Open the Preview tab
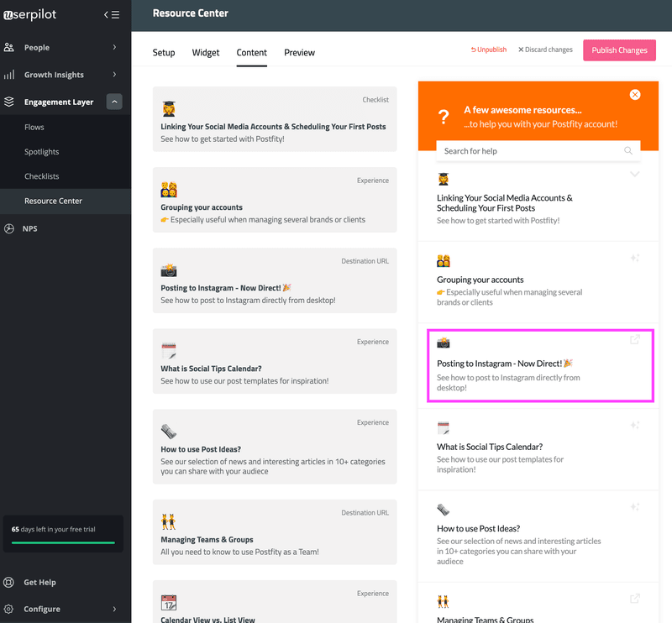Image resolution: width=672 pixels, height=623 pixels. (299, 52)
